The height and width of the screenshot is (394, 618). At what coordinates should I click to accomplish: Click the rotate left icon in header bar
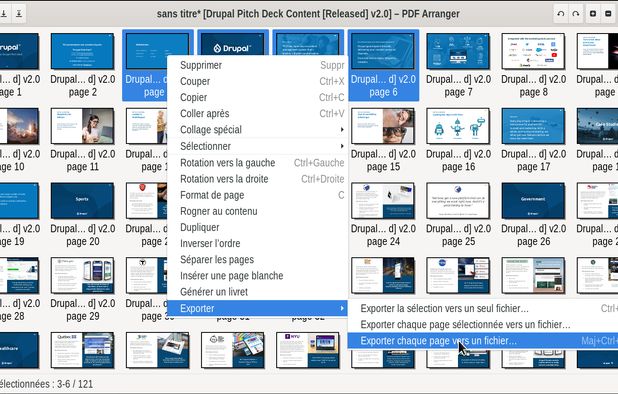(560, 13)
